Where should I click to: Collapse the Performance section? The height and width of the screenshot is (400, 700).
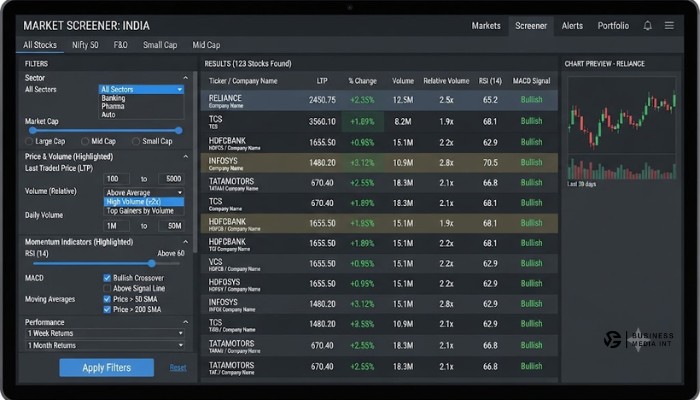(186, 322)
